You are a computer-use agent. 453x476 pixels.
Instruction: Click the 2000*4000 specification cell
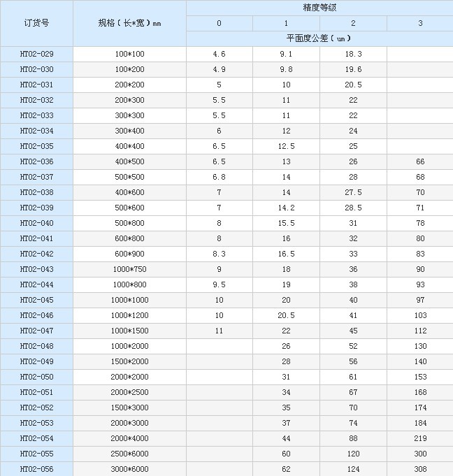[129, 438]
